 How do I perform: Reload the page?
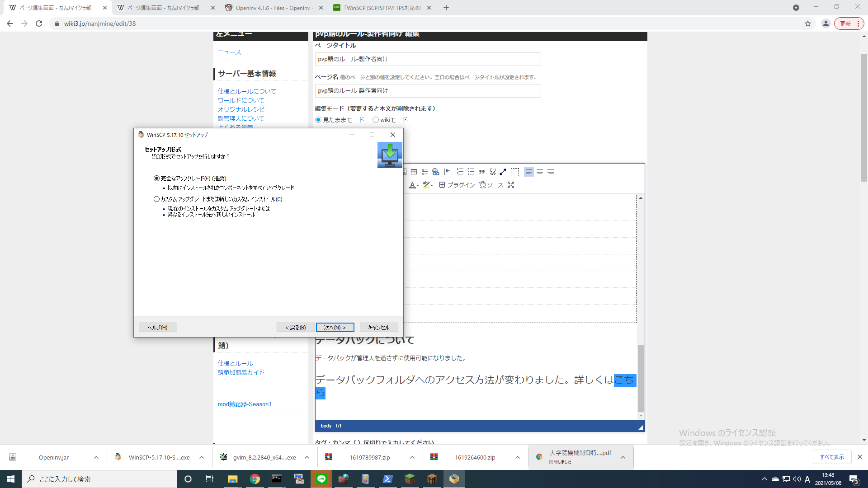[x=39, y=23]
